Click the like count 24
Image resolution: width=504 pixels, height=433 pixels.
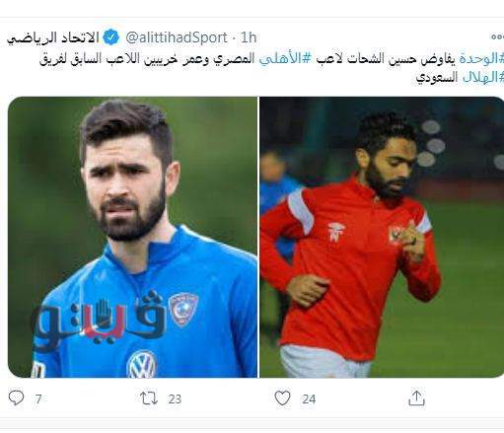click(x=309, y=399)
